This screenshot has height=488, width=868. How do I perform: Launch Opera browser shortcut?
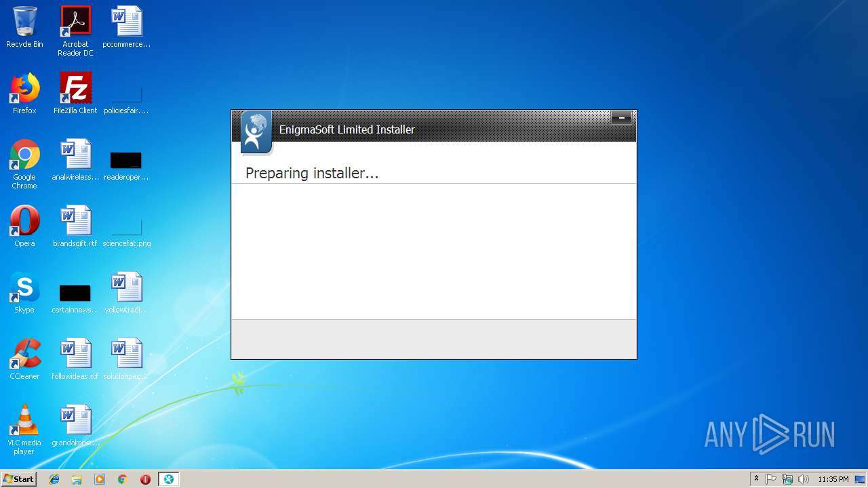pyautogui.click(x=24, y=226)
